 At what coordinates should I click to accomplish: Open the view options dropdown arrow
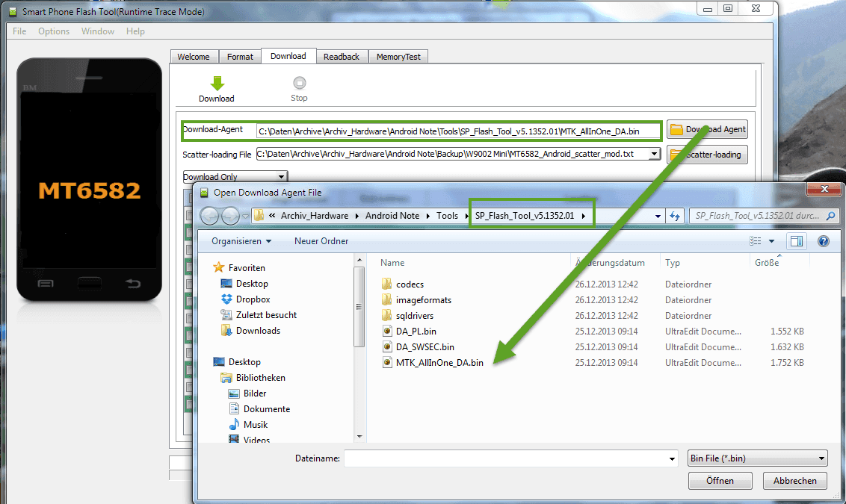point(771,241)
